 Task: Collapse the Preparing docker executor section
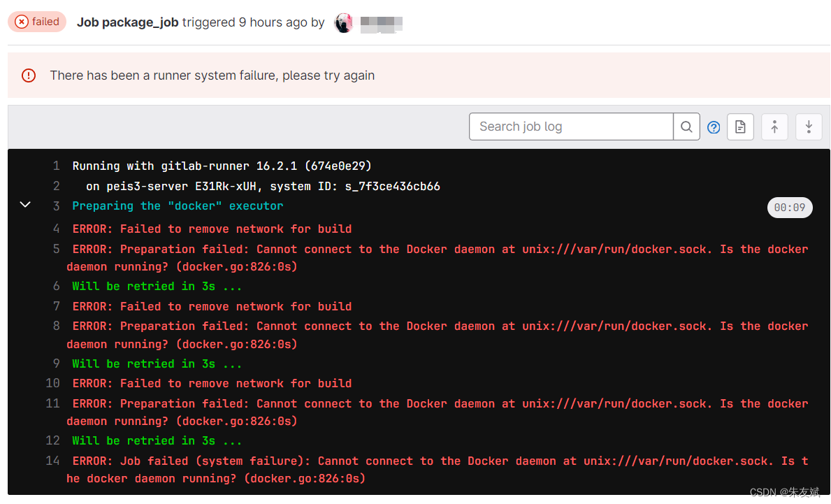[25, 204]
